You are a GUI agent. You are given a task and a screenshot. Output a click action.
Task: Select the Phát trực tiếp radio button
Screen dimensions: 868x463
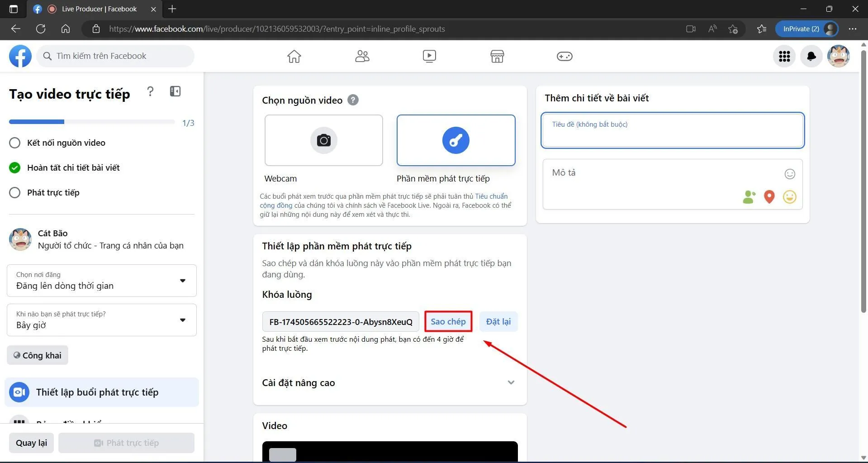(x=14, y=192)
